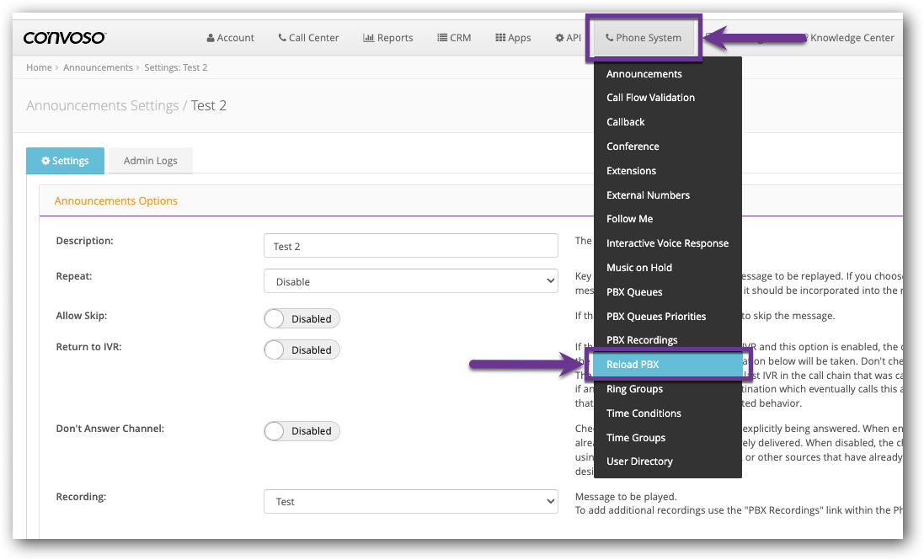Return Home using the breadcrumb link

(38, 67)
